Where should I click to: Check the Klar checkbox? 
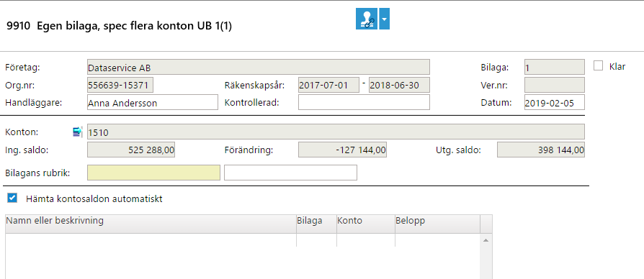point(598,66)
